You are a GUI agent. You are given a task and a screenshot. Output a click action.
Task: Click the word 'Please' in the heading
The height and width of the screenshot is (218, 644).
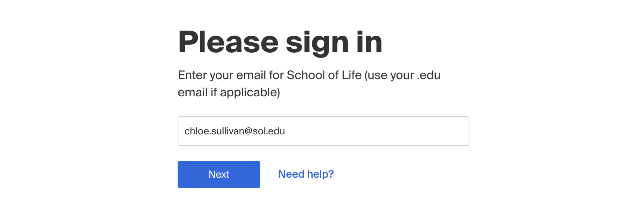tap(228, 42)
